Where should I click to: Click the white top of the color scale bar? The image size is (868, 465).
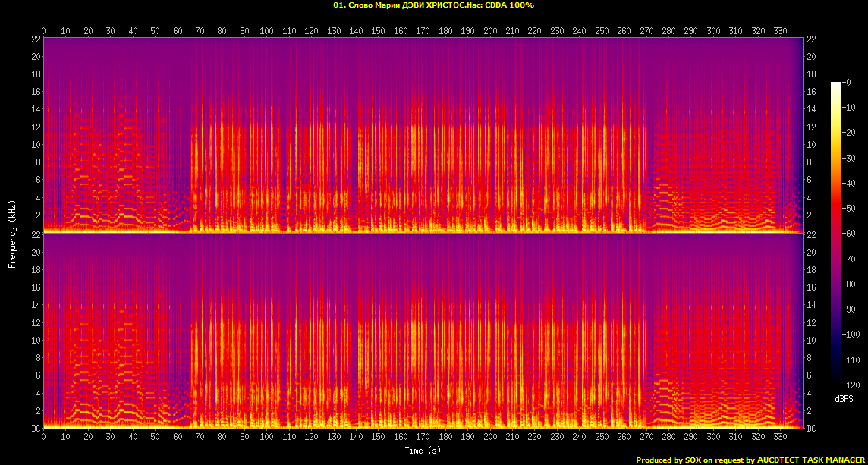tap(836, 84)
